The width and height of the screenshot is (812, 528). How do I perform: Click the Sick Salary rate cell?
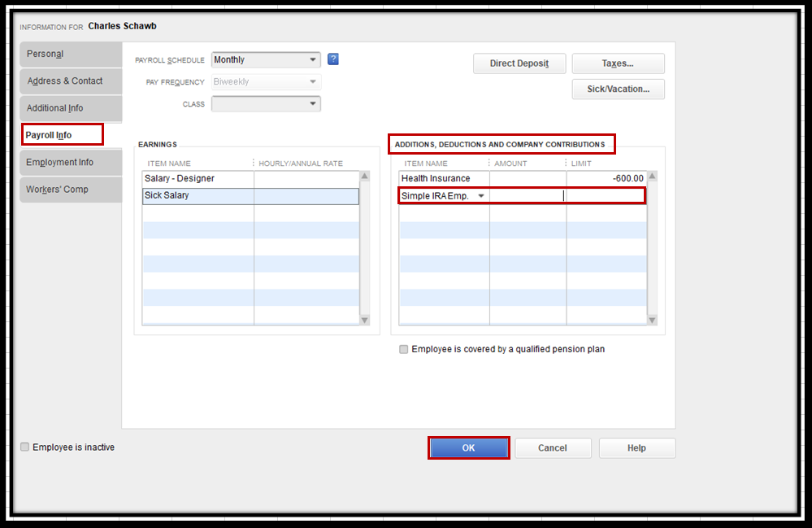click(306, 196)
